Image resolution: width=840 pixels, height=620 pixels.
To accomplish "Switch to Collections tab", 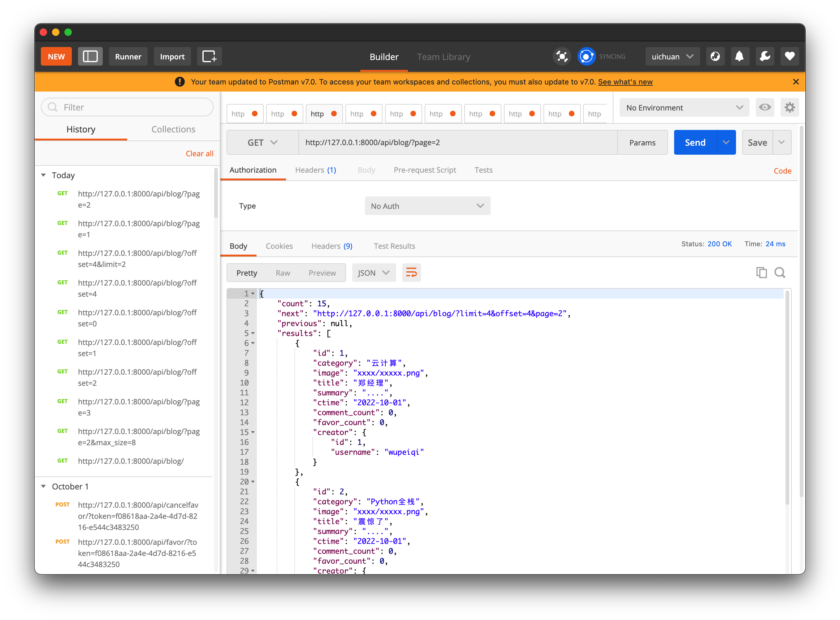I will coord(173,130).
